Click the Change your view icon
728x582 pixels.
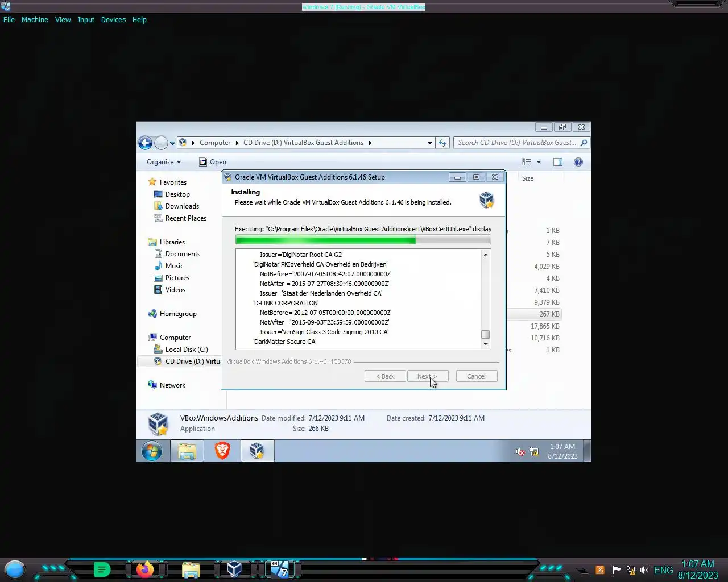(527, 162)
